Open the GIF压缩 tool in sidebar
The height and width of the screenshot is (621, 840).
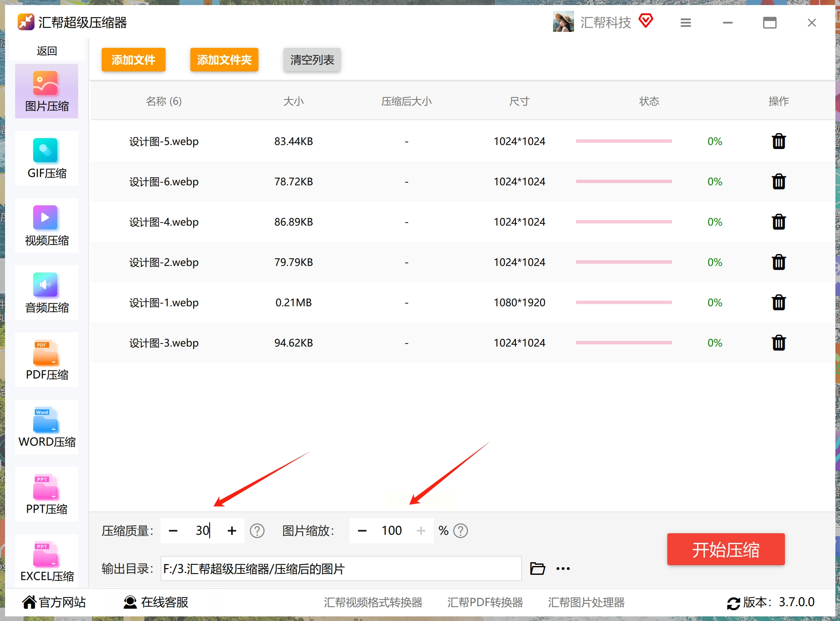(x=47, y=158)
